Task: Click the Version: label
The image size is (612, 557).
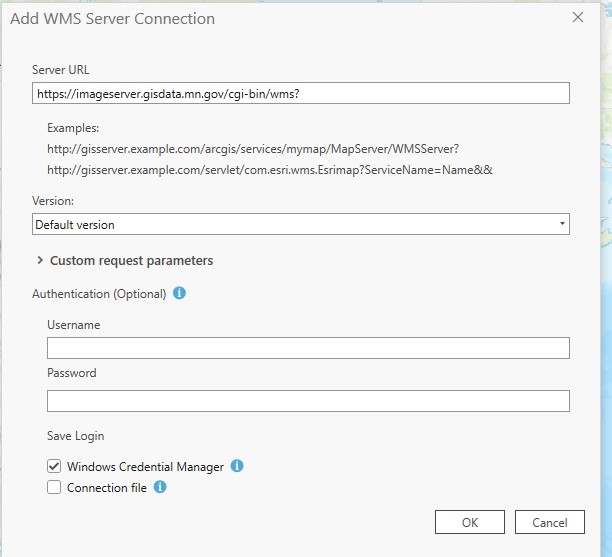Action: (x=53, y=201)
